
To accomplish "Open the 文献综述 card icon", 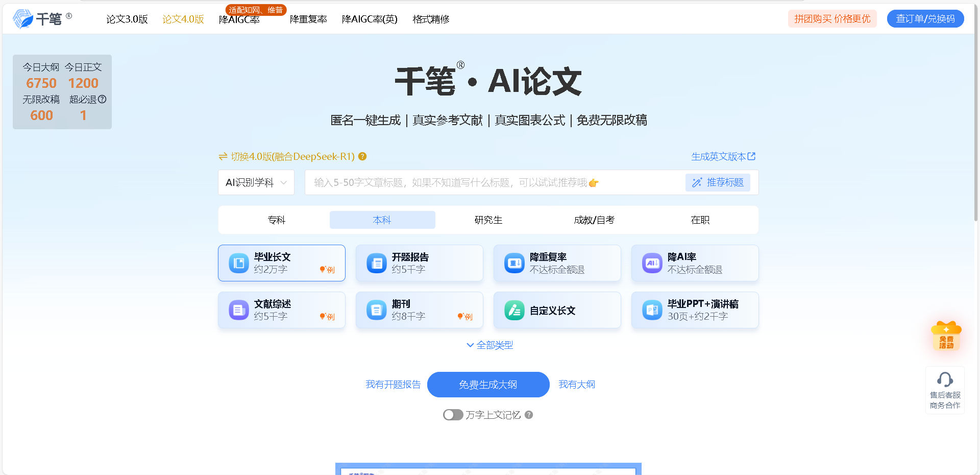I will (238, 310).
